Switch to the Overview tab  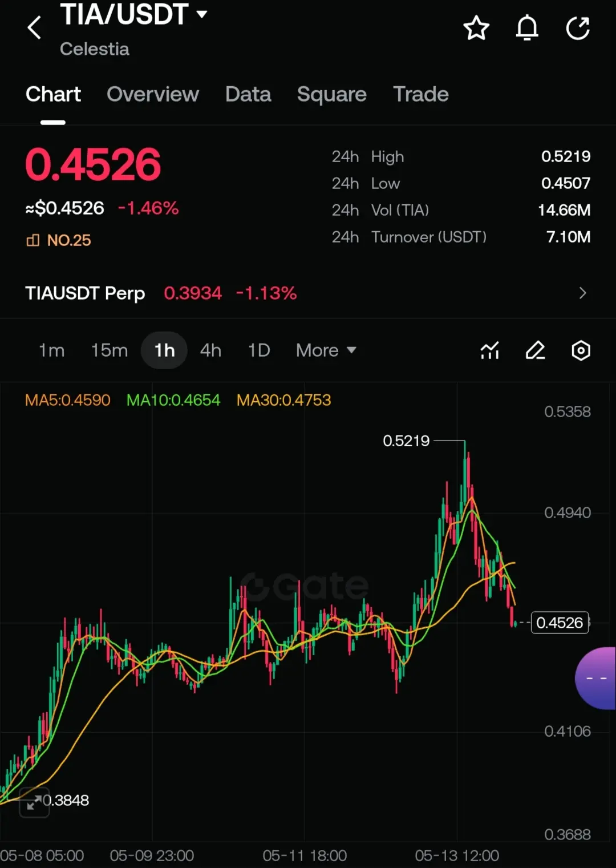tap(153, 94)
